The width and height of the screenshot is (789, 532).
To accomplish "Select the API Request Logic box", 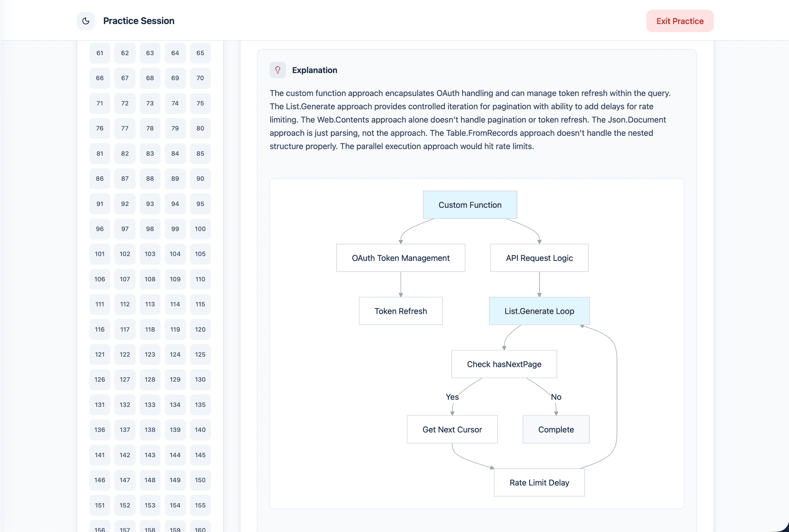I will [x=539, y=258].
